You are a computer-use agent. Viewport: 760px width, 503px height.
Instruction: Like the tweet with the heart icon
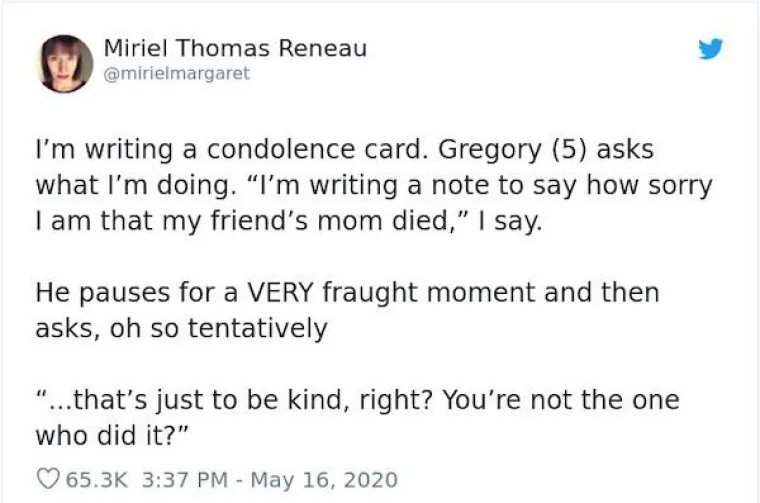tap(46, 479)
